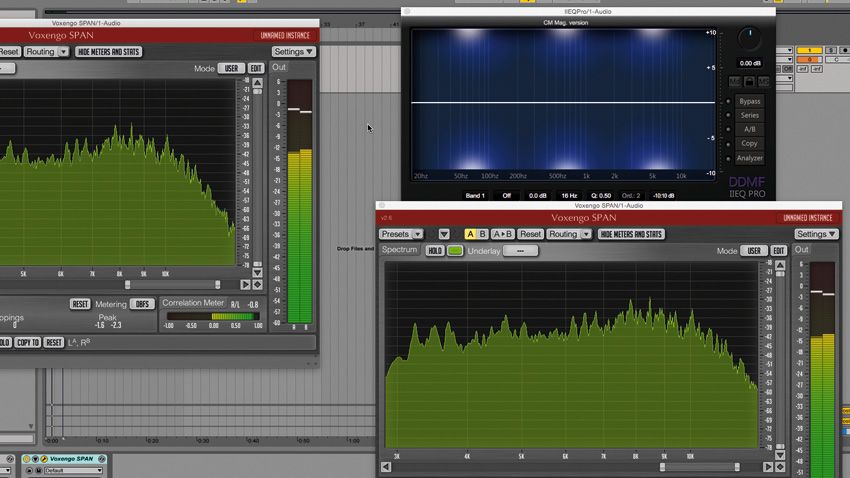Expand Routing dropdown arrow in back SPAN

63,52
